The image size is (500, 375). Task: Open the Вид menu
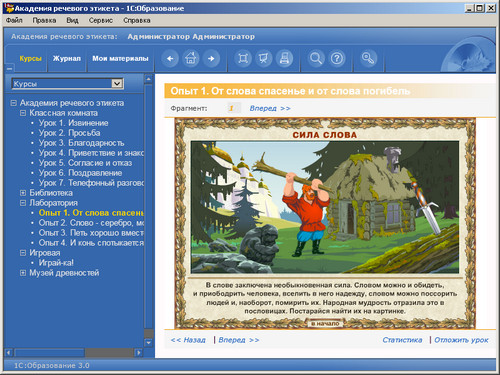point(72,20)
